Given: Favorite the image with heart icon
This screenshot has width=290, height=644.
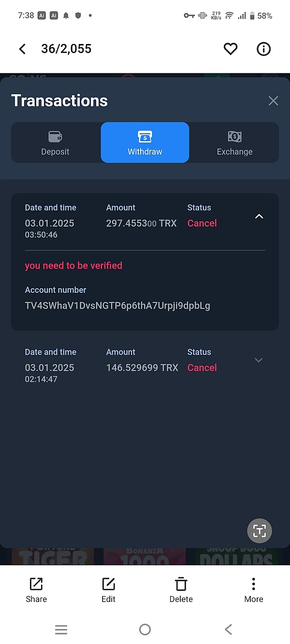Looking at the screenshot, I should [x=231, y=49].
